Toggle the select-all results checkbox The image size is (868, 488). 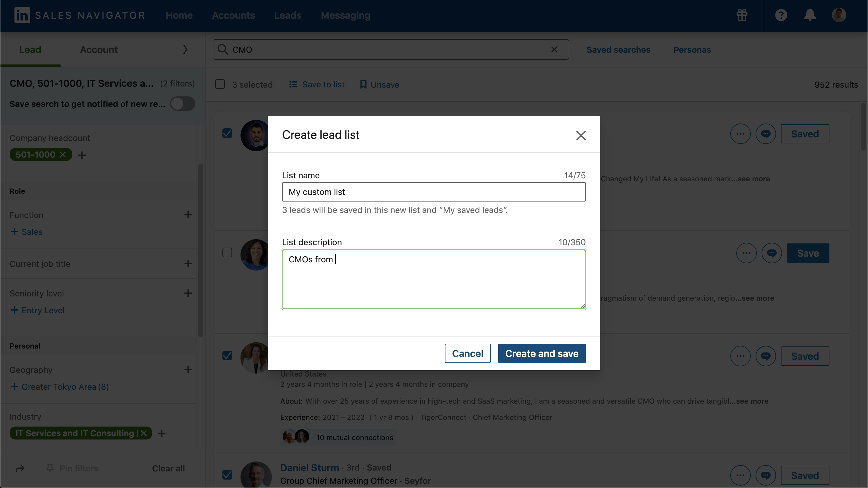coord(220,84)
